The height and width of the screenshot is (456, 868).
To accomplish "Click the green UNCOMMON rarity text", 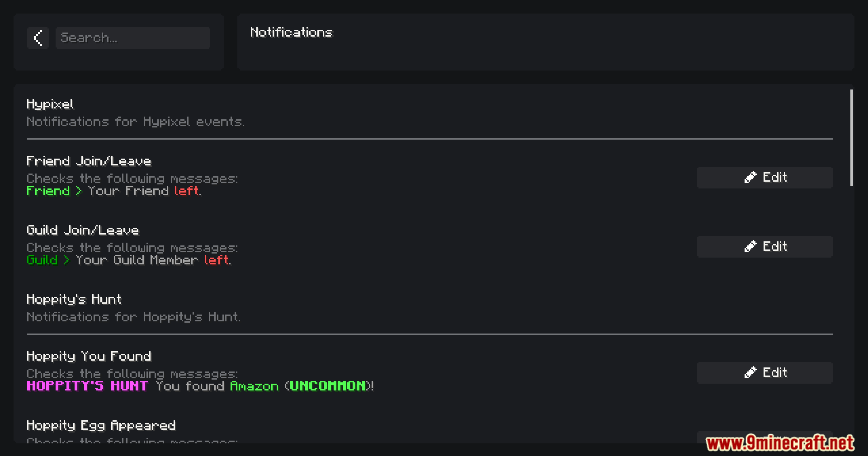I will click(327, 386).
